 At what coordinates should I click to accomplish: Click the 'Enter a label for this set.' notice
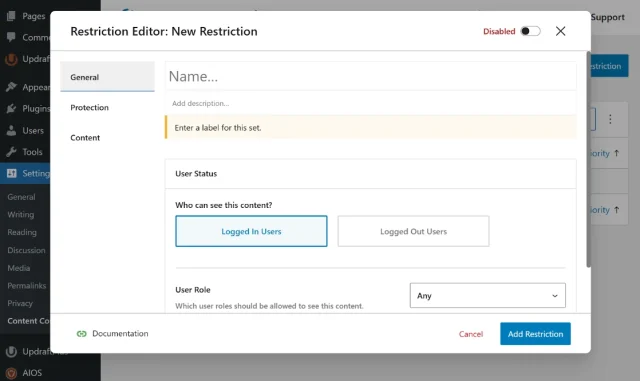click(371, 127)
